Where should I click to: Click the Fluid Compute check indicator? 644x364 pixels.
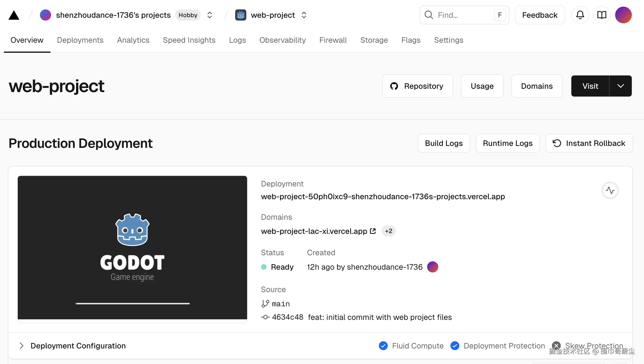pos(383,346)
